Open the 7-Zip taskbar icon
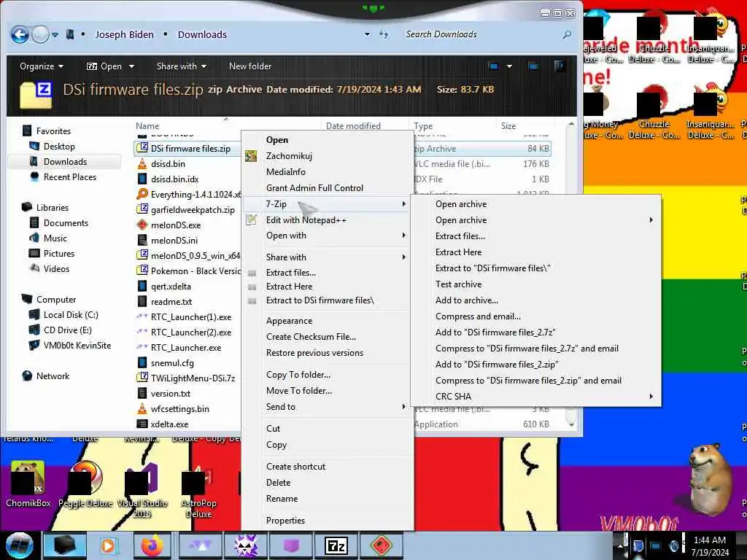Screen dimensions: 747x560 (x=336, y=545)
